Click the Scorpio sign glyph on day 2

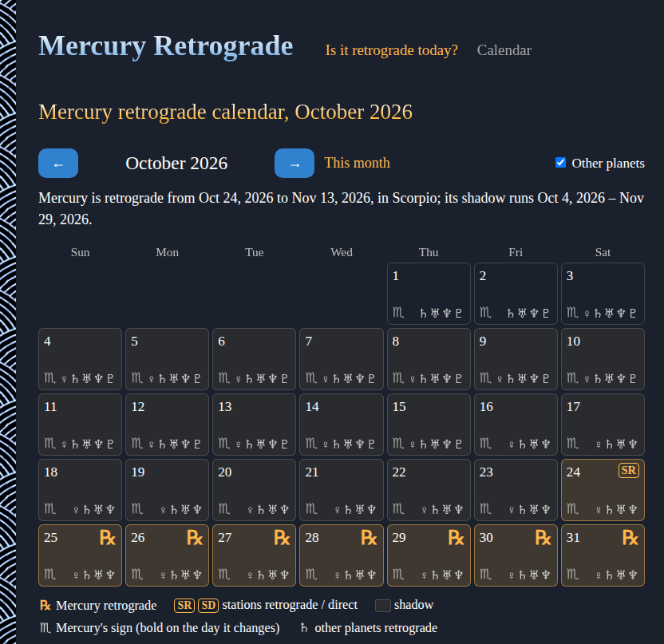coord(485,313)
